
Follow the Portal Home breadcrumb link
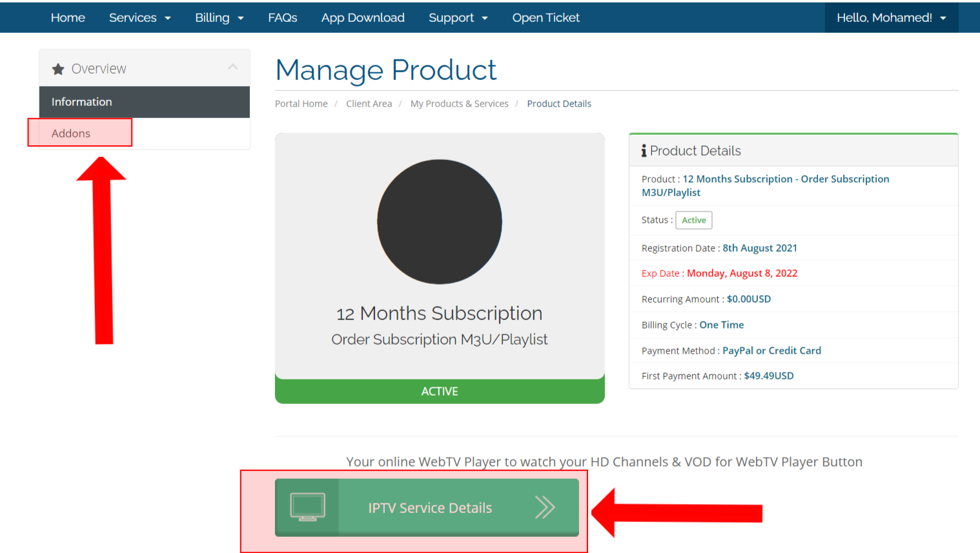click(x=301, y=104)
